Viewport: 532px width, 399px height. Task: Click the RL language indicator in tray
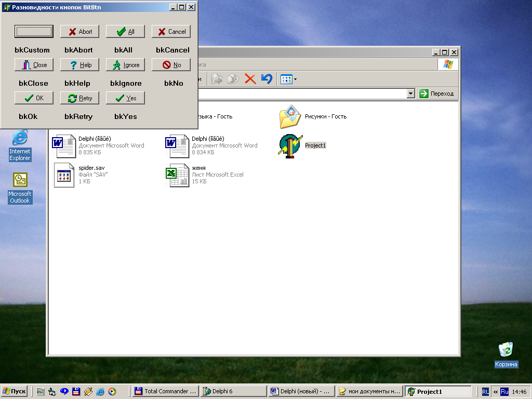coord(486,392)
